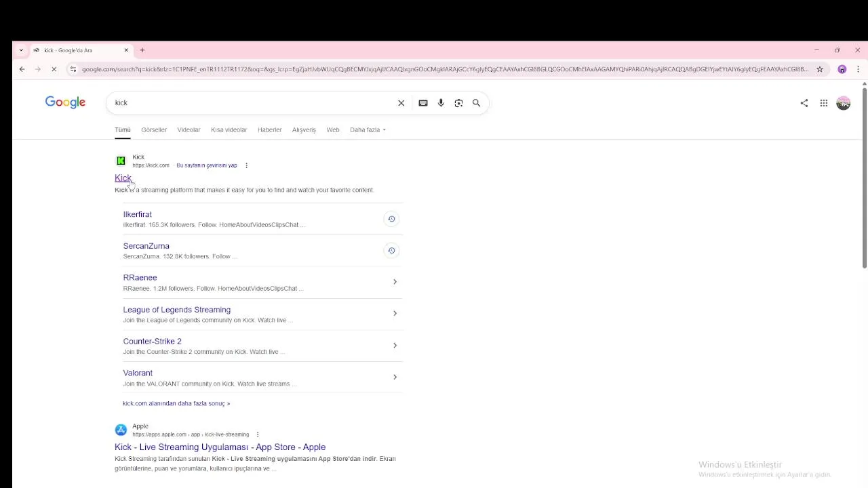Click the Google logo
Viewport: 868px width, 488px height.
[x=65, y=102]
